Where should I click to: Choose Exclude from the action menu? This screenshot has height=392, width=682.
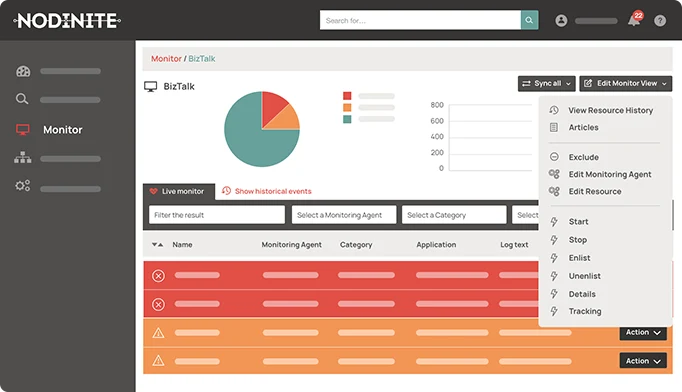(x=584, y=157)
